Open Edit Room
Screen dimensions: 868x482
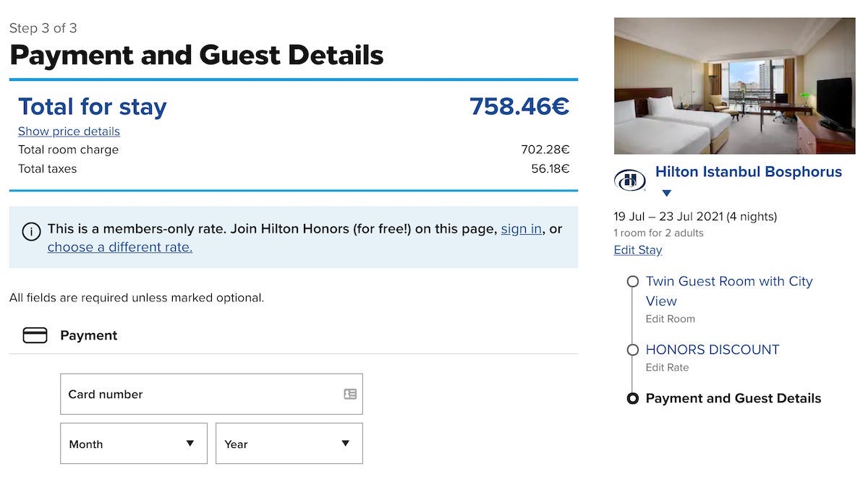click(671, 319)
